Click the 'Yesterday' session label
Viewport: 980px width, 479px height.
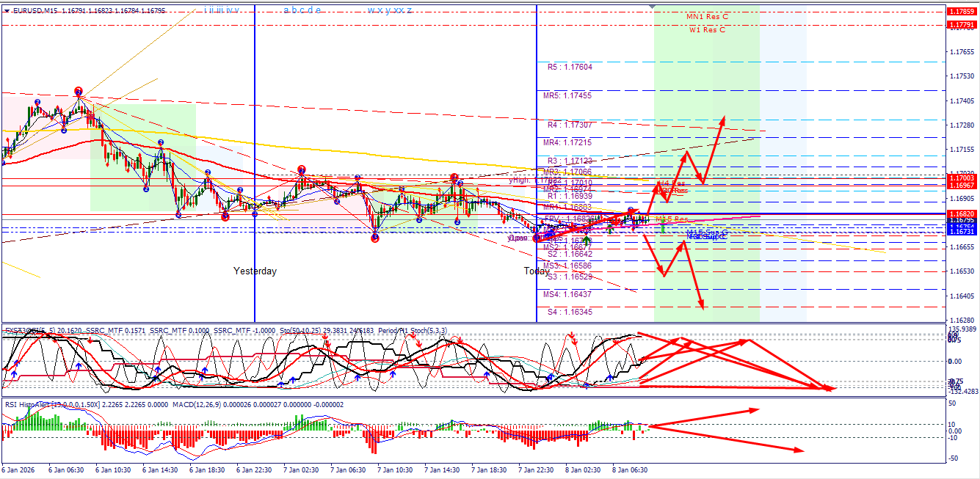pos(255,271)
